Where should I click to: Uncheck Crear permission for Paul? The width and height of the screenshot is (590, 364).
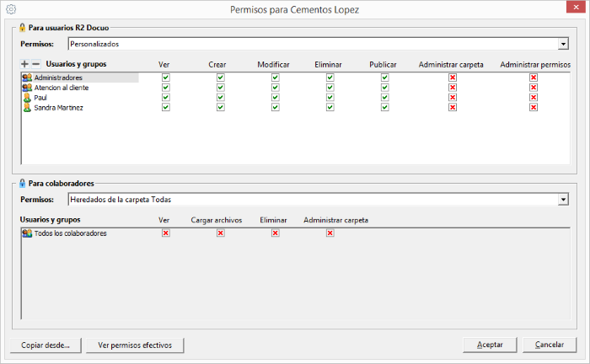coord(220,98)
